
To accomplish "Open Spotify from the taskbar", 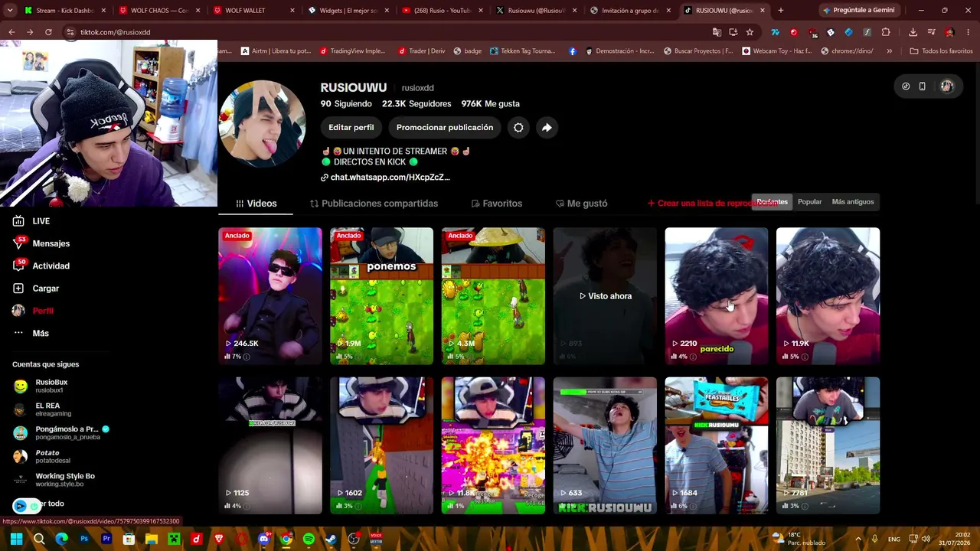I will [309, 540].
